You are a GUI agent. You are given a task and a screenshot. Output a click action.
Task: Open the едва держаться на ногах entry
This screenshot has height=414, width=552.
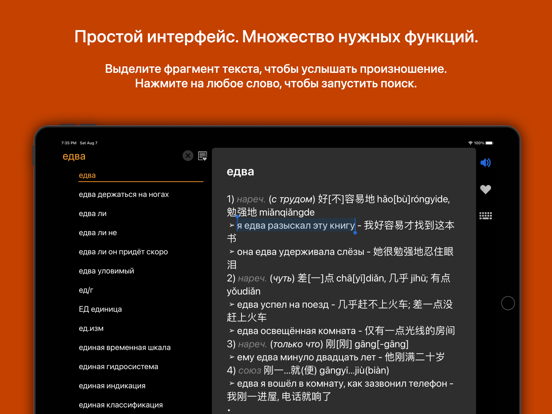[x=124, y=194]
